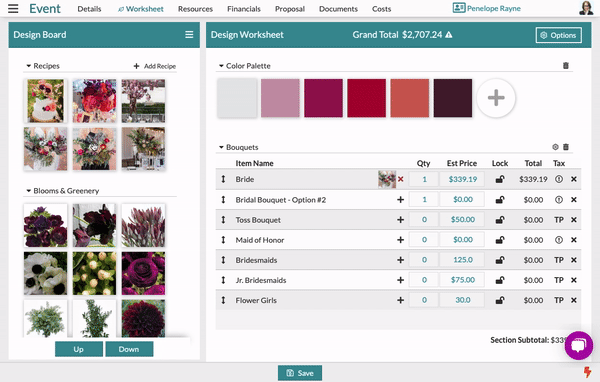This screenshot has height=382, width=600.
Task: Toggle TP tax on Toss Bouquet row
Action: coord(559,220)
